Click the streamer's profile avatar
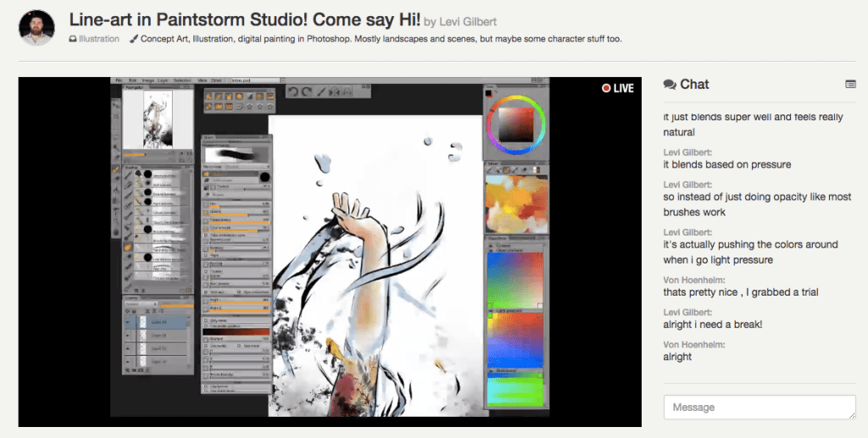 [x=36, y=27]
